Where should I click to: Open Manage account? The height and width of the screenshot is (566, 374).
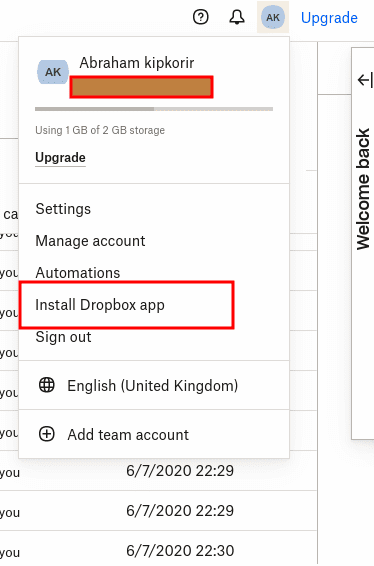point(90,241)
